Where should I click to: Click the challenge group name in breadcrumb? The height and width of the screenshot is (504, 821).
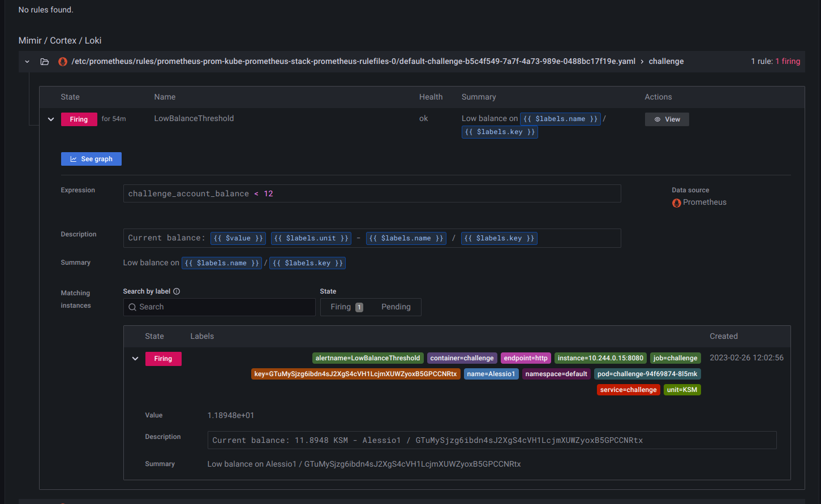click(666, 61)
